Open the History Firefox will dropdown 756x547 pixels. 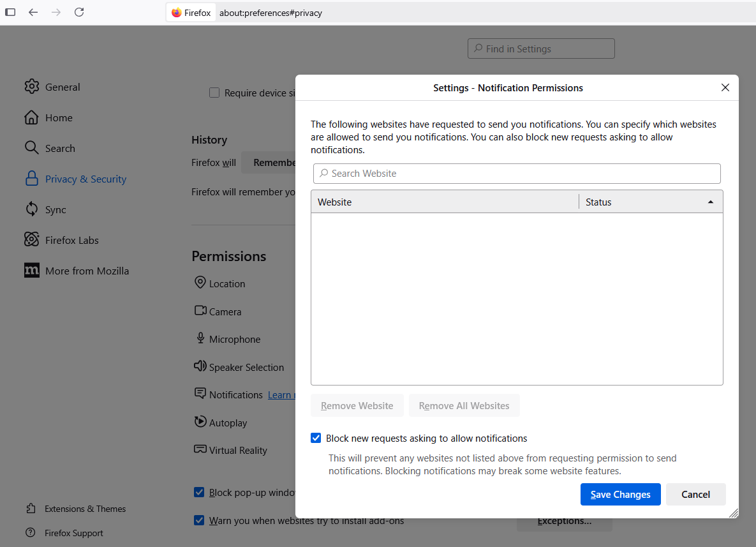pos(268,163)
